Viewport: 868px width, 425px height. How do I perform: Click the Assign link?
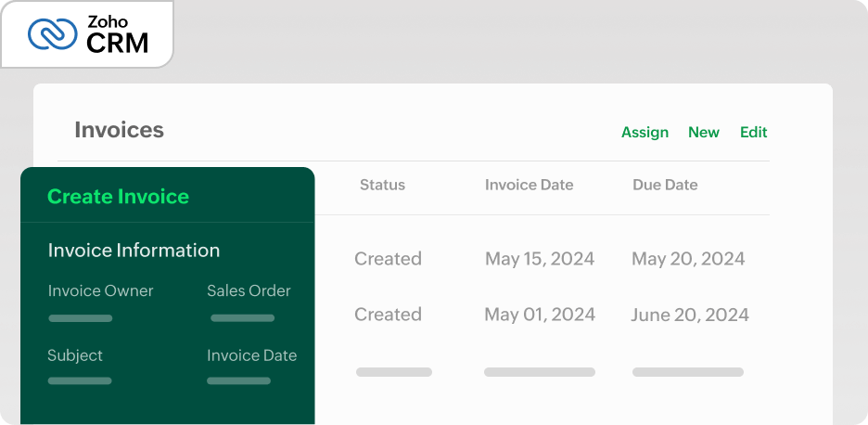(x=645, y=132)
